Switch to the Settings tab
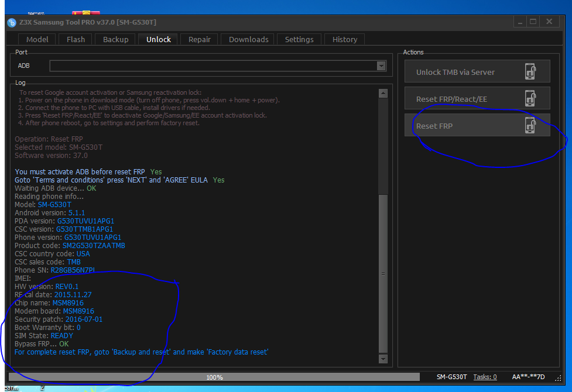Viewport: 572px width, 392px height. click(x=299, y=39)
